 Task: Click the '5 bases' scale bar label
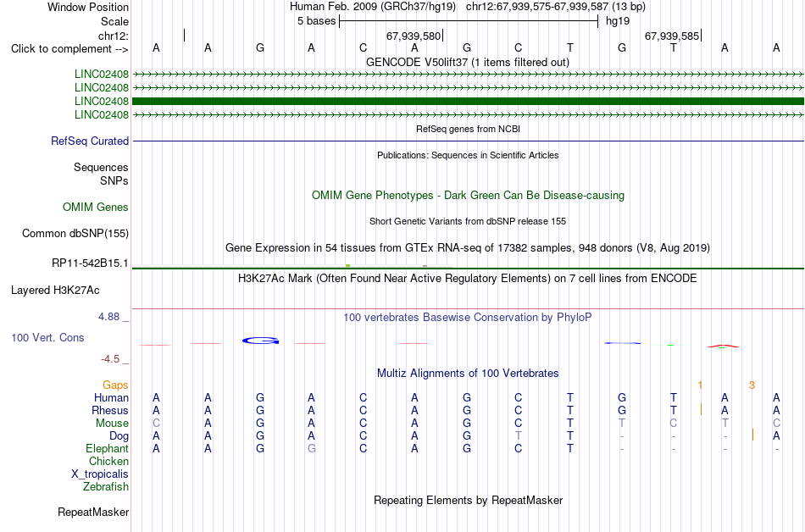pyautogui.click(x=316, y=21)
